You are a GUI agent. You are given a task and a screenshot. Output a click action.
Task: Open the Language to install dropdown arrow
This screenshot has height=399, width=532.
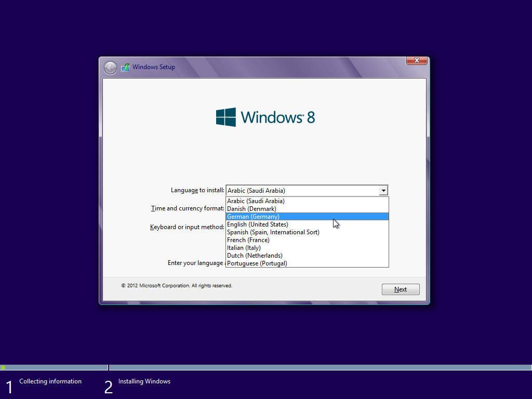383,190
